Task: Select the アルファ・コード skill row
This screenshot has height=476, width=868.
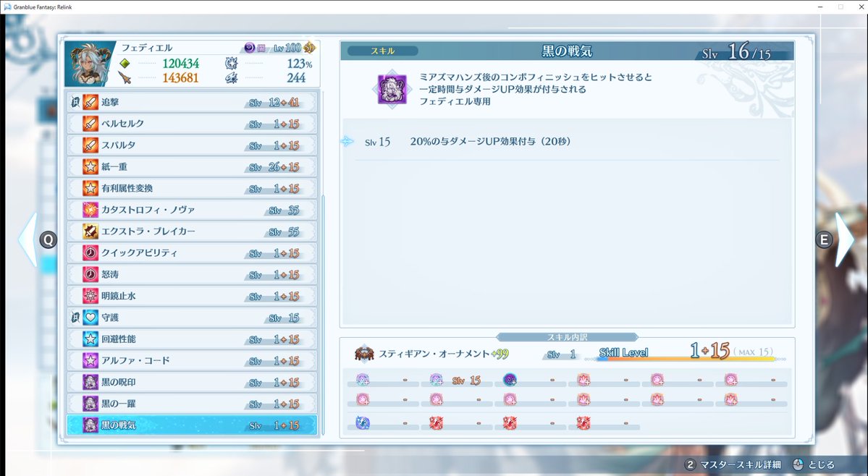Action: point(192,361)
